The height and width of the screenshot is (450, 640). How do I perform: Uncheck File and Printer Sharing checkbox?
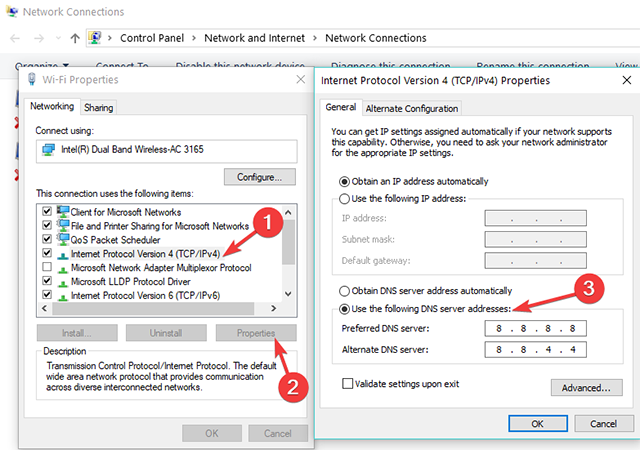tap(47, 225)
